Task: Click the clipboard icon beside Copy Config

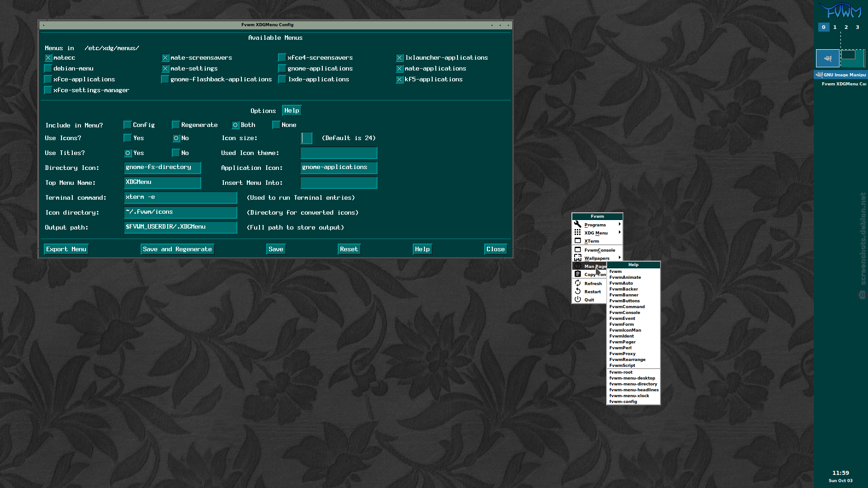Action: [578, 274]
